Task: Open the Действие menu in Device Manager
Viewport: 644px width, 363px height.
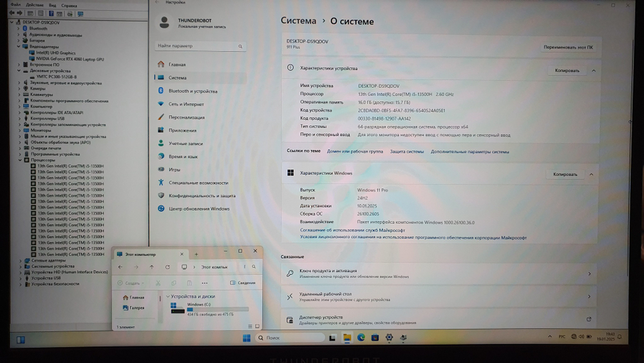Action: coord(35,5)
